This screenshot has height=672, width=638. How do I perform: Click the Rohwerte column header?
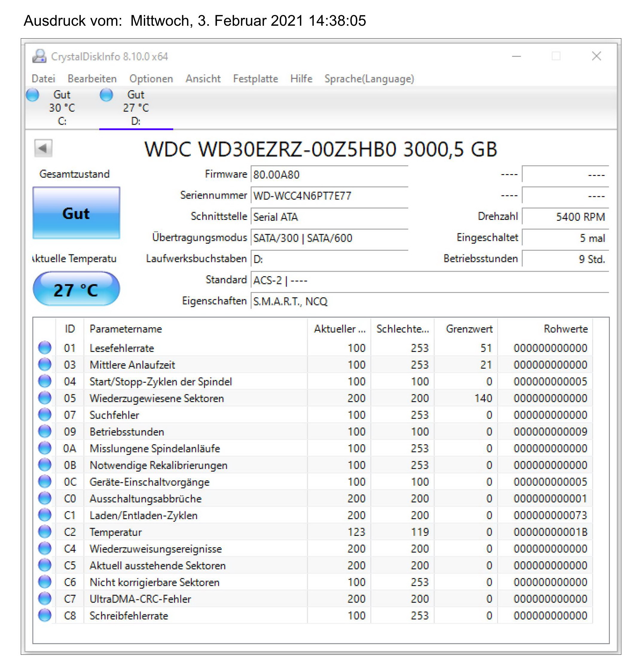pos(545,329)
